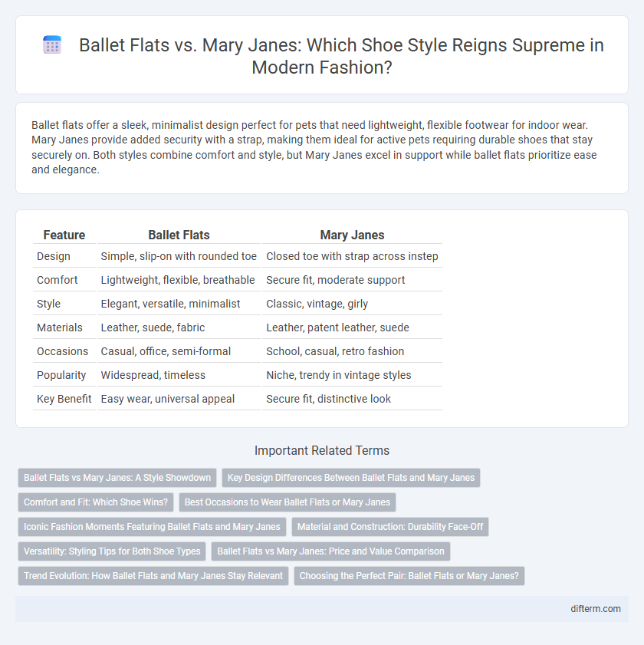Click the difterm.com footer link

[x=596, y=609]
